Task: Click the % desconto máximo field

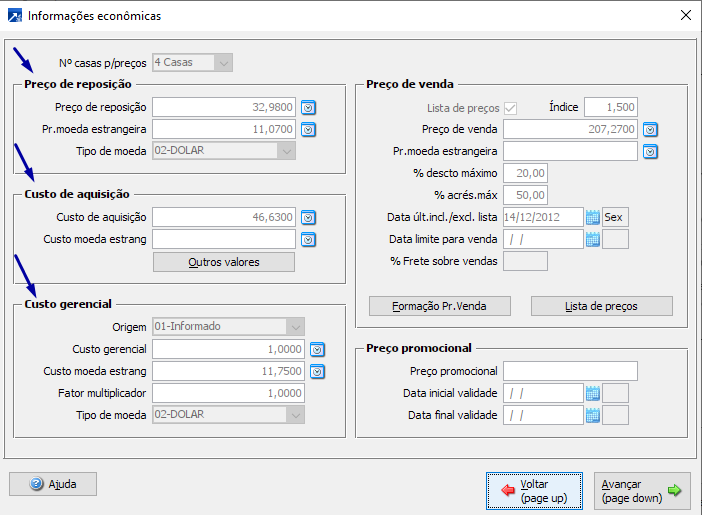Action: point(525,173)
